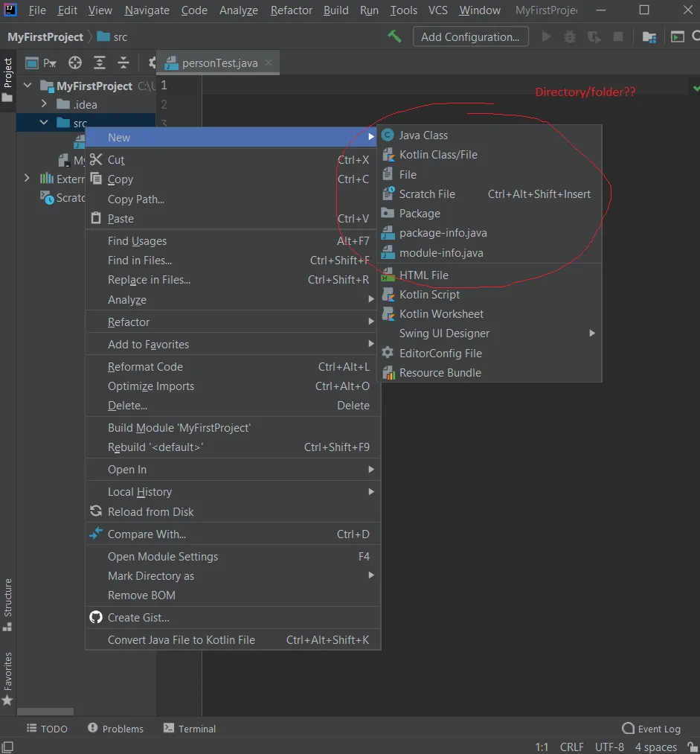Expand the Swing UI Designer submenu

[x=489, y=333]
